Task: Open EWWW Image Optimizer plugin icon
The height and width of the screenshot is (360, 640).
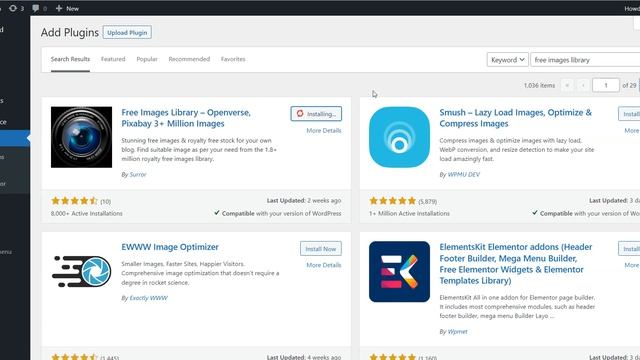Action: (x=81, y=271)
